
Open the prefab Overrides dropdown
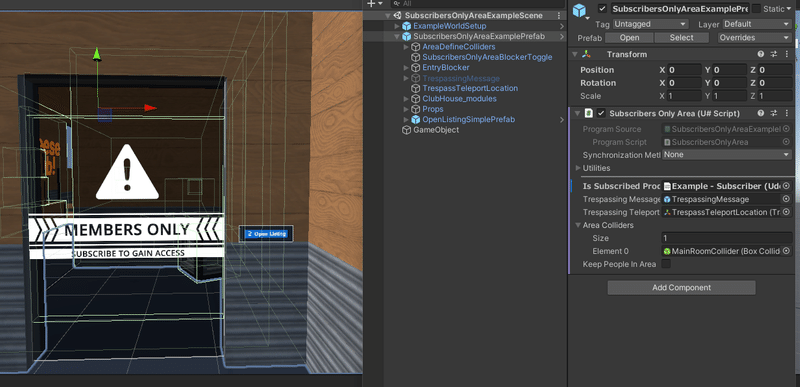click(755, 38)
